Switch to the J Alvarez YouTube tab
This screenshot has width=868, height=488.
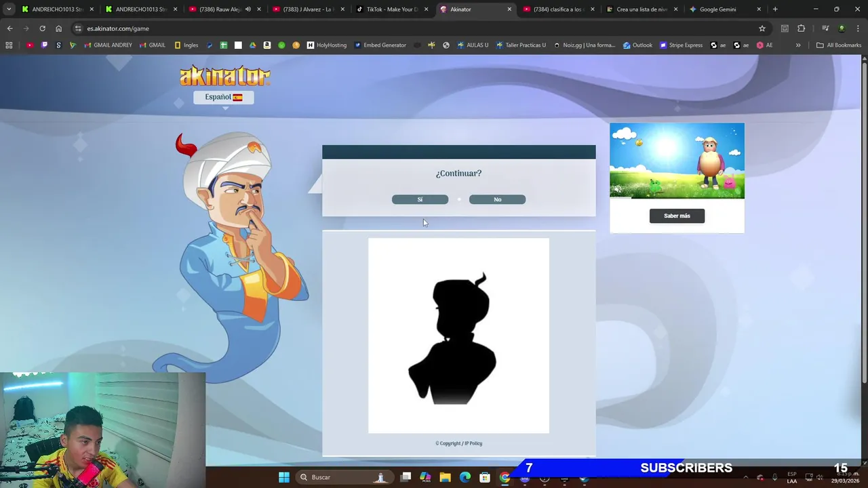307,9
